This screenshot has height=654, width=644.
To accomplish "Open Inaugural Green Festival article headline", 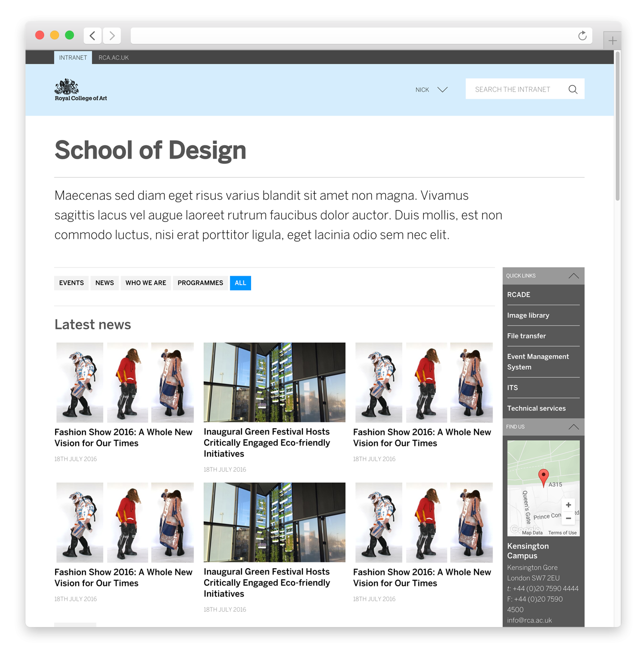I will click(267, 443).
